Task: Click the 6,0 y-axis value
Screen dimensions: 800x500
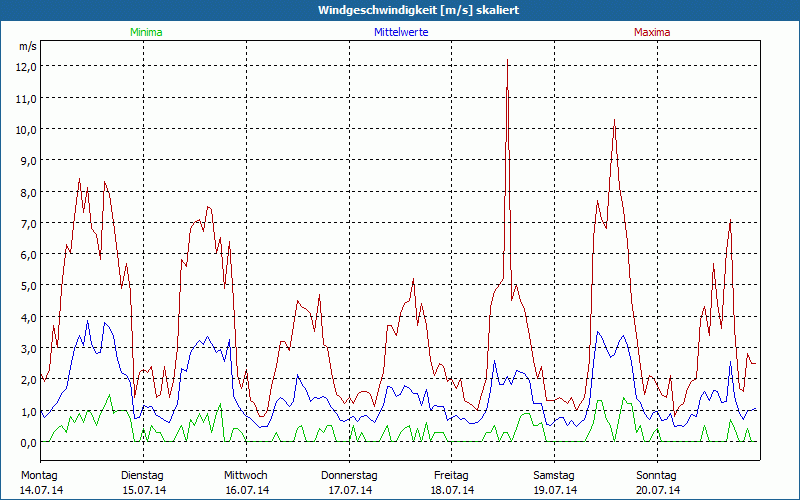Action: 28,255
